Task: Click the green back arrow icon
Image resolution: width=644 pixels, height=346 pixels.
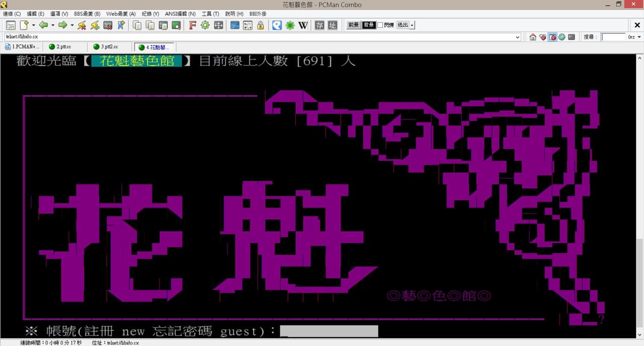Action: (x=43, y=25)
